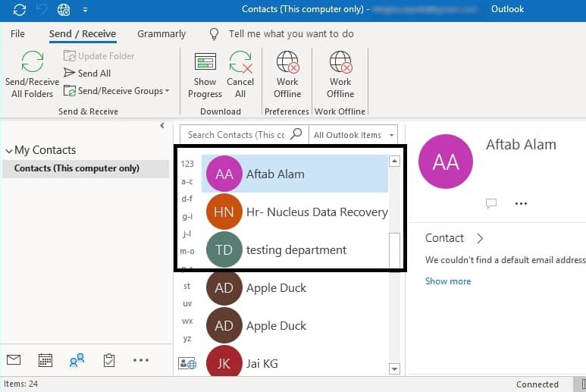Image resolution: width=586 pixels, height=392 pixels.
Task: Click the Items: 24 status text
Action: (x=21, y=384)
